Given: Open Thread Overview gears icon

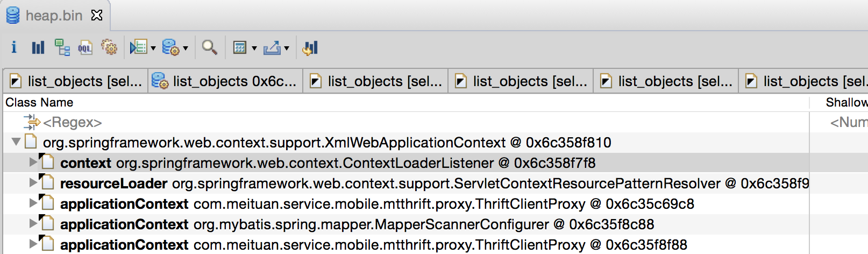Looking at the screenshot, I should 109,47.
